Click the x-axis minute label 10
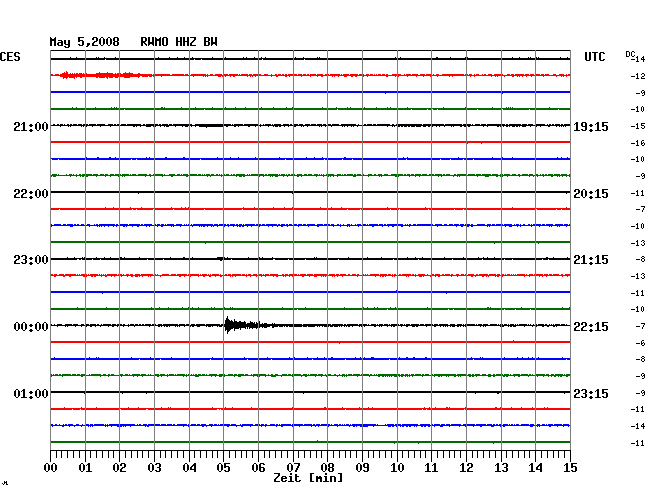 pyautogui.click(x=397, y=468)
